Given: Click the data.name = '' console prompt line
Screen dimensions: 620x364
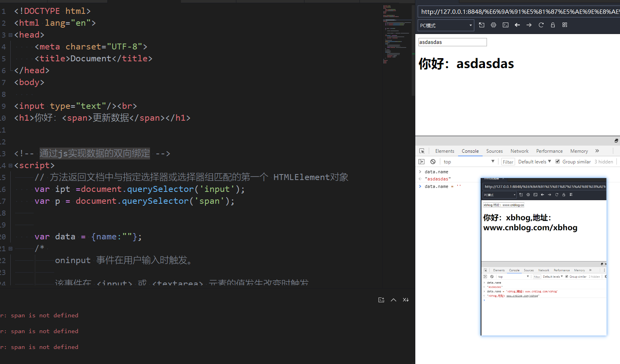Looking at the screenshot, I should tap(443, 186).
